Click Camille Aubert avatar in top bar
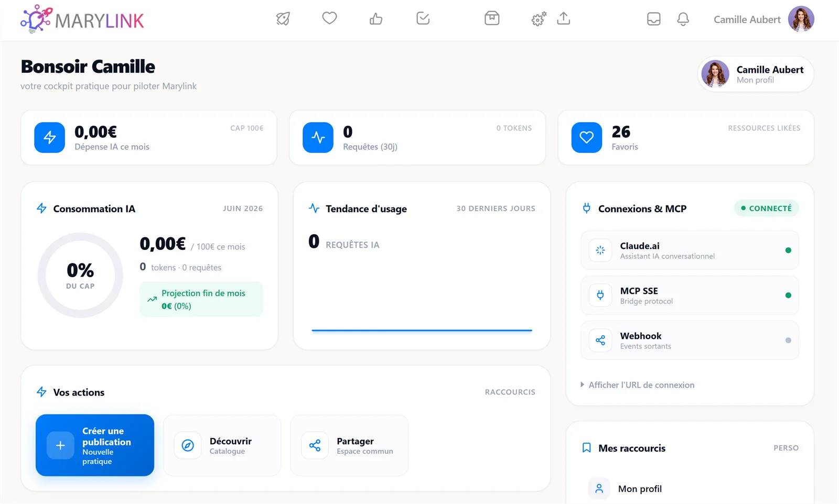 pyautogui.click(x=801, y=19)
